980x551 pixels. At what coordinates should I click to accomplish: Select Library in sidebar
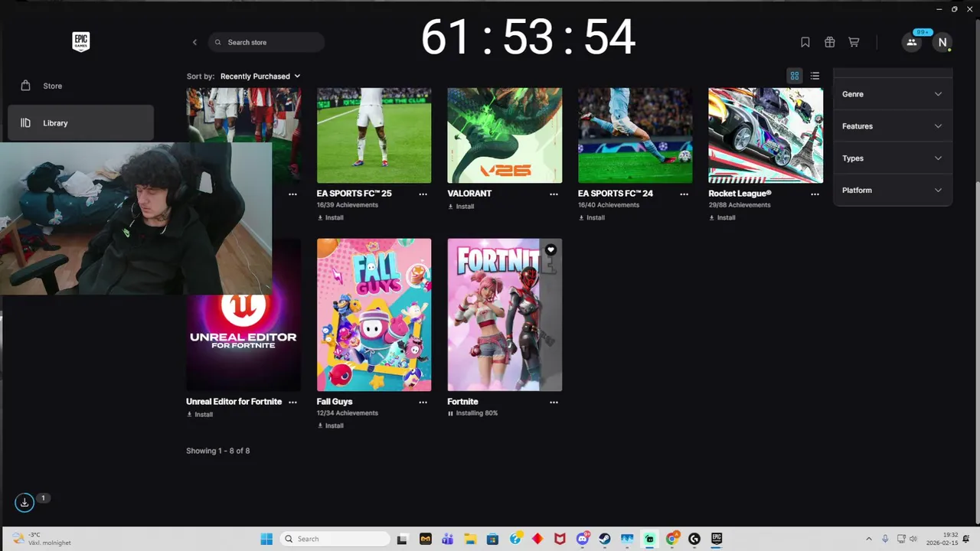point(80,122)
